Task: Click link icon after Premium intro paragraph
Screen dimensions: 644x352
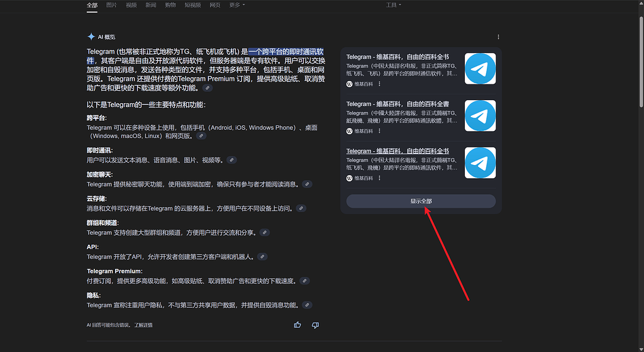Action: point(208,88)
